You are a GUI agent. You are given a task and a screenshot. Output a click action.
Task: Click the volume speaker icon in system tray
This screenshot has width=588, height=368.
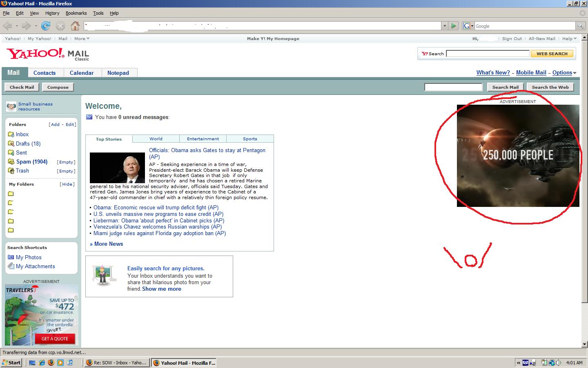tap(558, 362)
